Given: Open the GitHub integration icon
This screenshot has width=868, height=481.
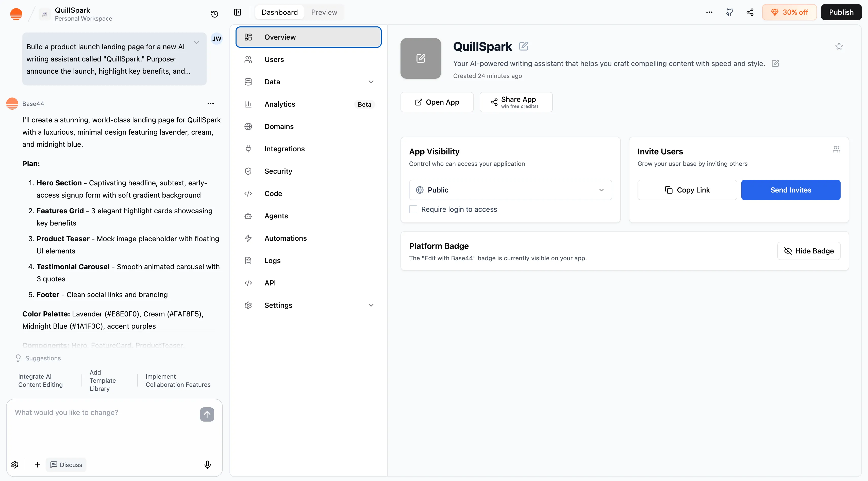Looking at the screenshot, I should pos(729,12).
